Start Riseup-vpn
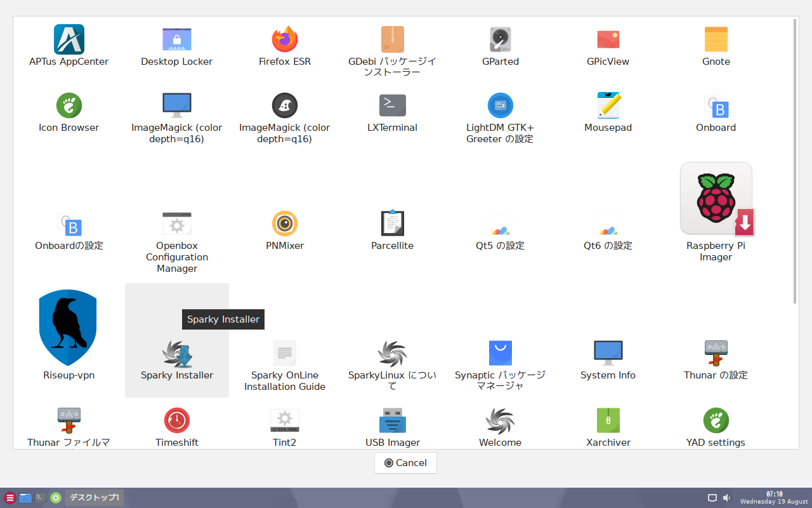Viewport: 812px width, 508px height. pyautogui.click(x=69, y=335)
